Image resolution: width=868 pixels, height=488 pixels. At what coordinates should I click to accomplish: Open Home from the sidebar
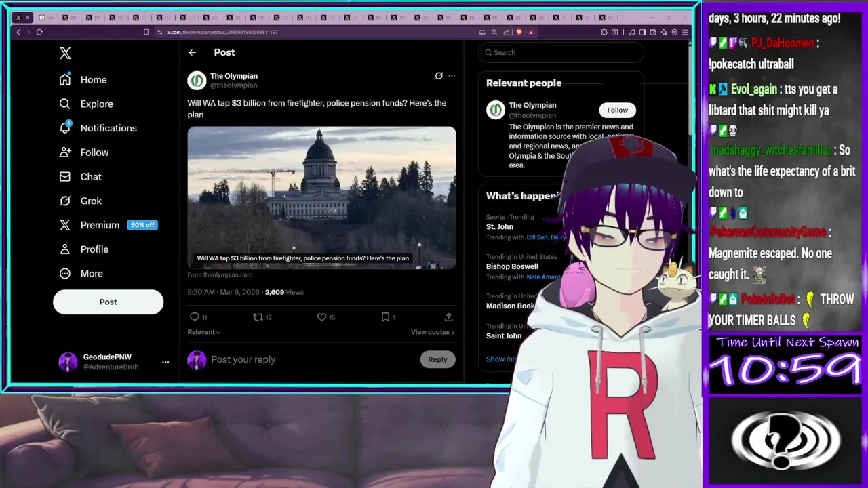[83, 79]
